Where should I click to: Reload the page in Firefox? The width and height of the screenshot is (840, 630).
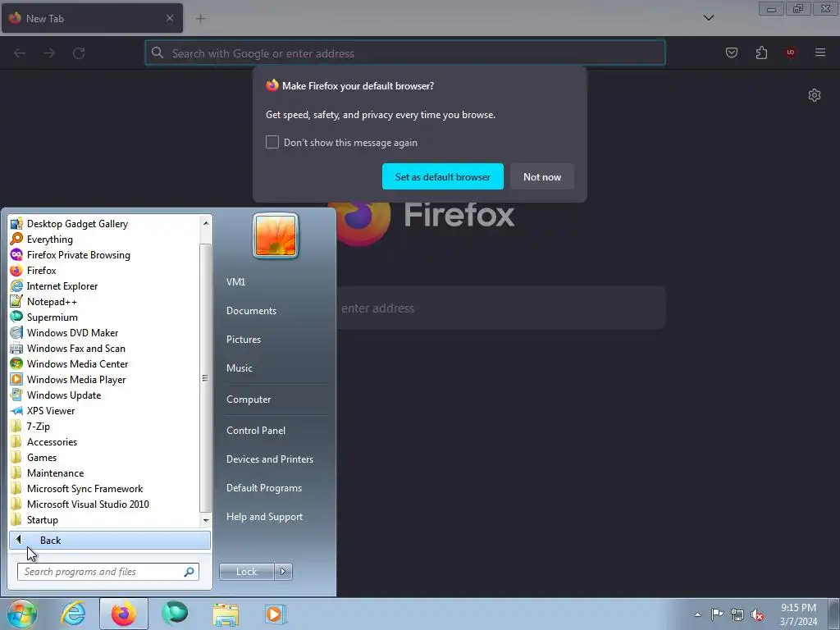[x=79, y=53]
